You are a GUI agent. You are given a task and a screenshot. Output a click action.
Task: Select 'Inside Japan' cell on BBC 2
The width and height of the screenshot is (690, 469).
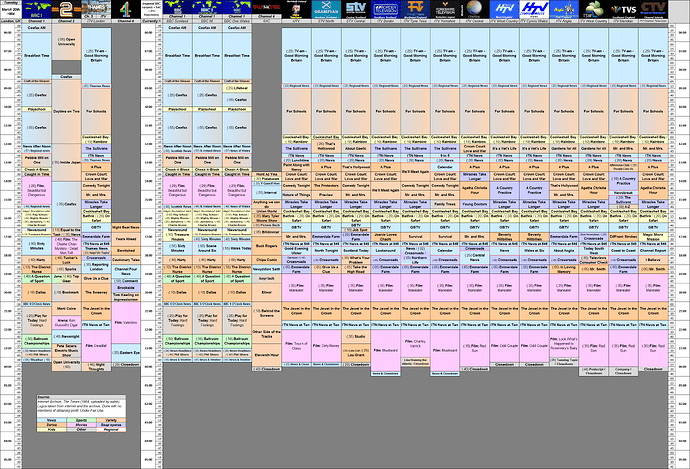(x=66, y=162)
